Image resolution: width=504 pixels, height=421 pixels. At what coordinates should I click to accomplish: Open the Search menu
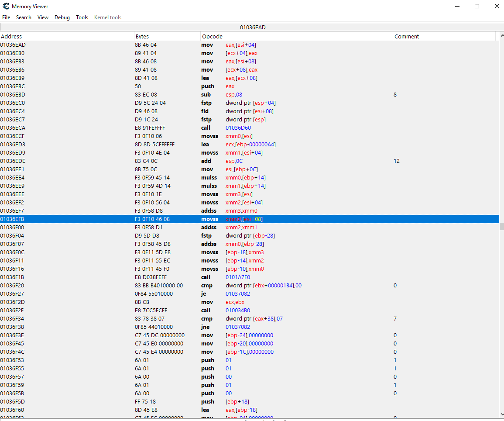(24, 17)
